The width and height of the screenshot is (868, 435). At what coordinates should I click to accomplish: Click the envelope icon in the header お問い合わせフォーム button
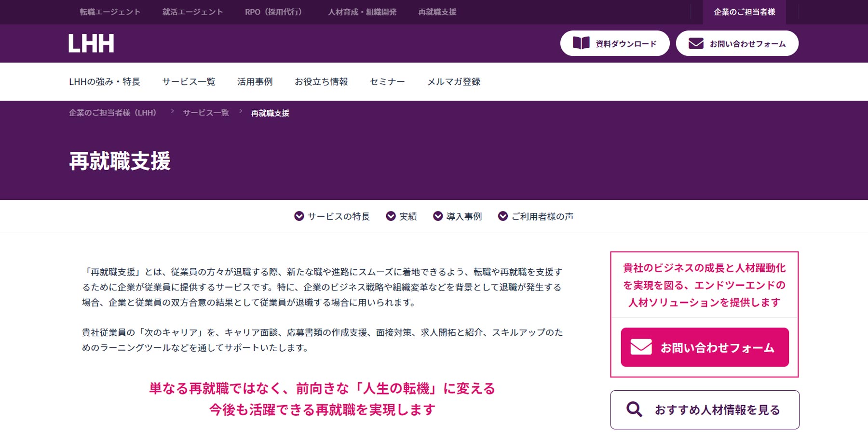coord(696,43)
